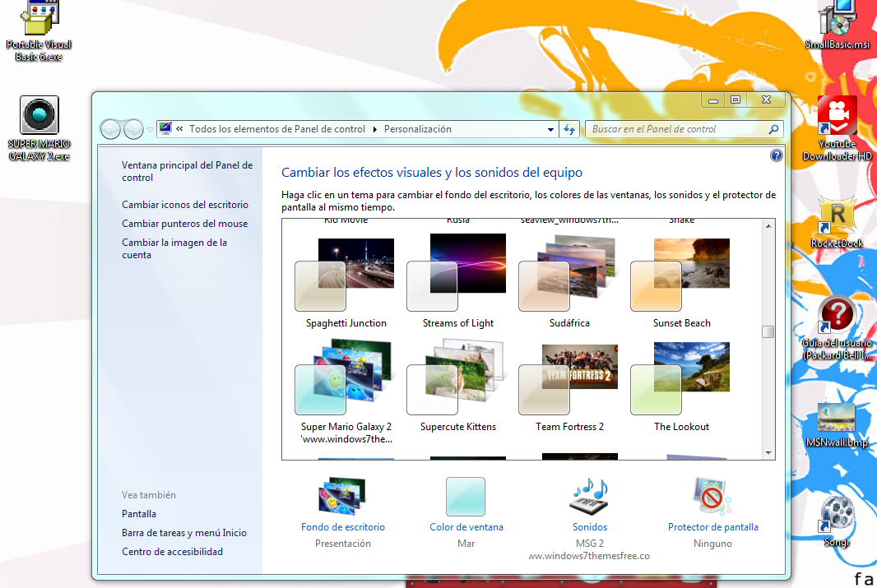
Task: Click the search magnifier icon
Action: tap(773, 129)
